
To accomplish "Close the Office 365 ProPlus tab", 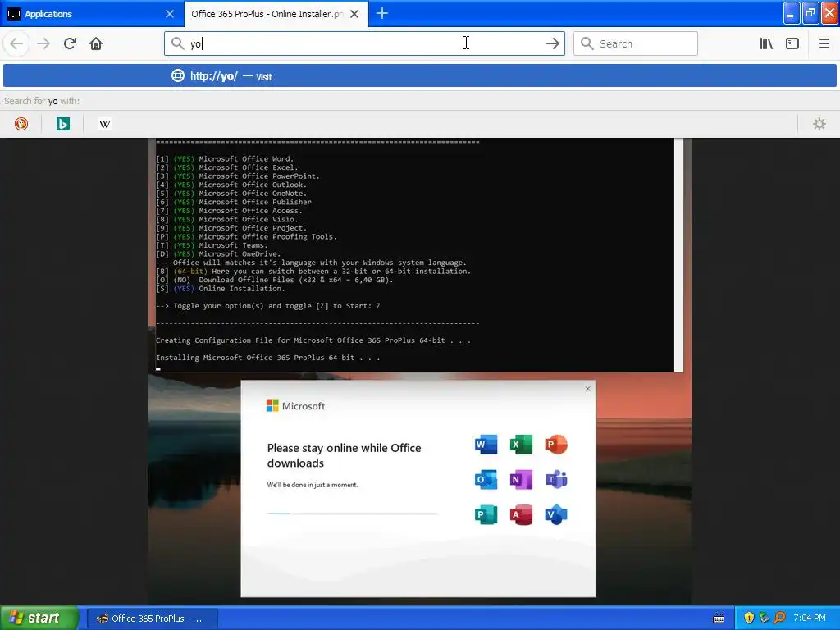I will tap(354, 14).
